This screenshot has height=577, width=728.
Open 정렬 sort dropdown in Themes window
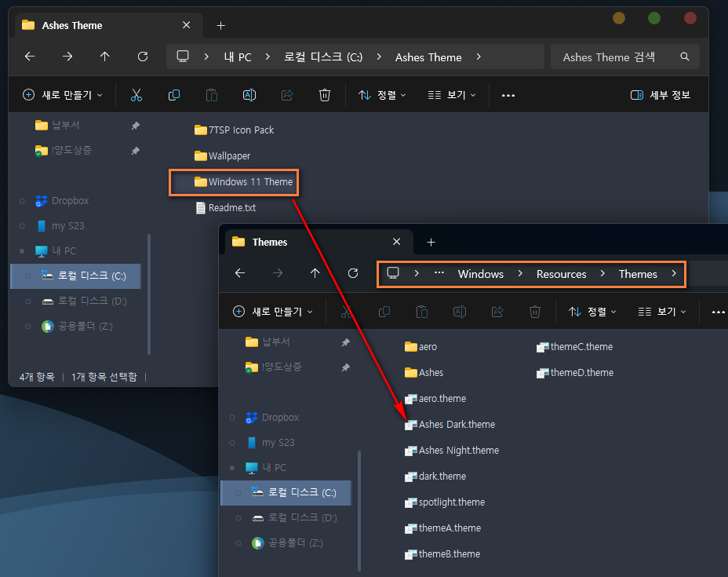[592, 312]
